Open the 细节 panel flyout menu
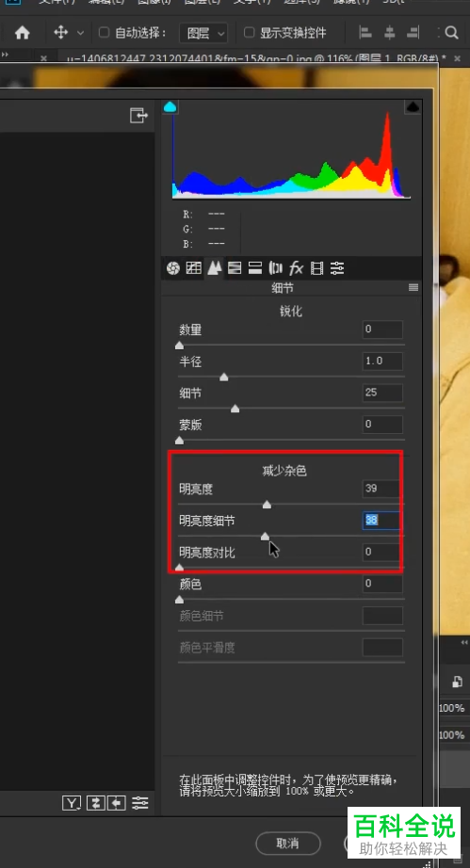470x868 pixels. [x=413, y=287]
